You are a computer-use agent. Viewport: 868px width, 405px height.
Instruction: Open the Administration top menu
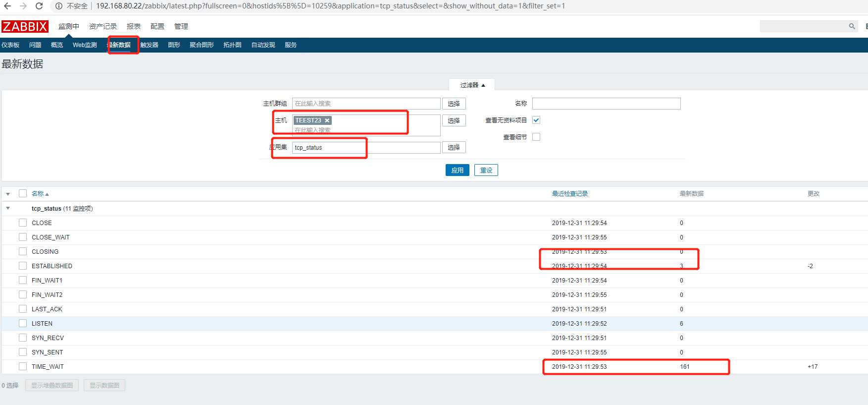(181, 26)
